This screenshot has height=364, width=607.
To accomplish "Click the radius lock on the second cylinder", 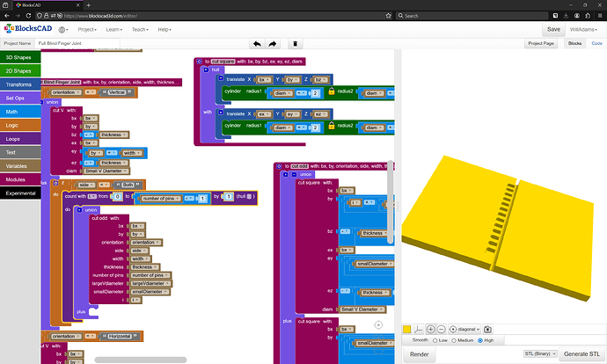I will (x=332, y=126).
